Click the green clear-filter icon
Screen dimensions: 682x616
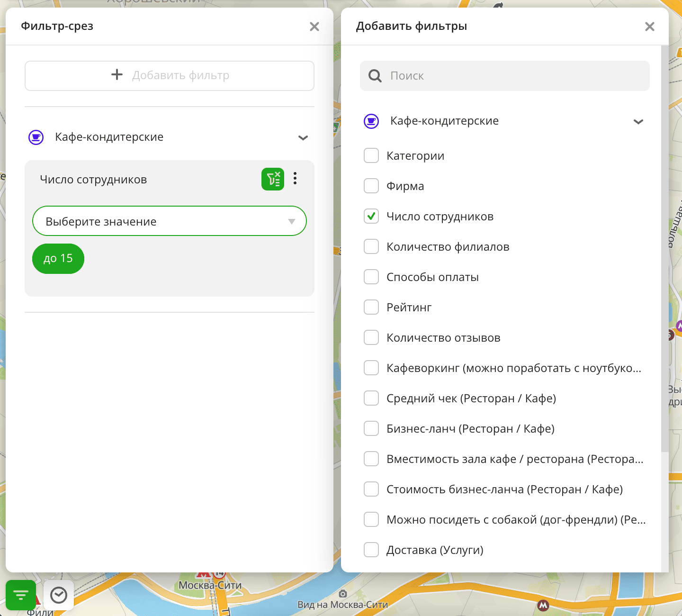[x=273, y=179]
